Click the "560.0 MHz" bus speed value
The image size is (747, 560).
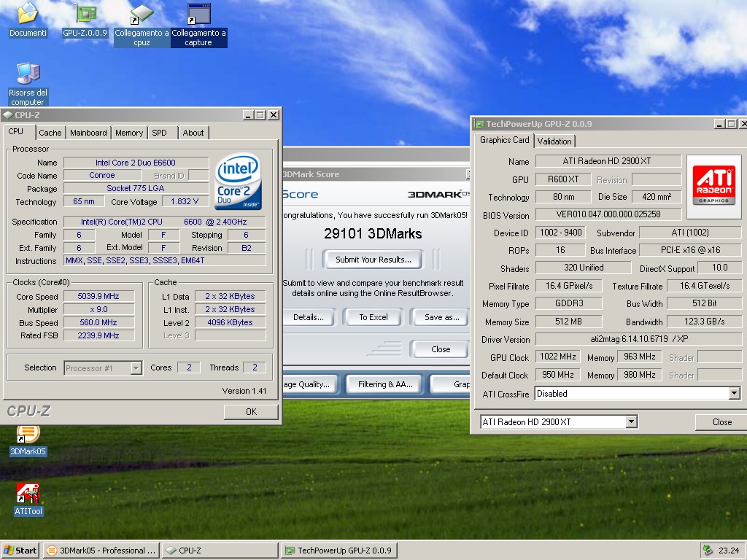click(98, 322)
